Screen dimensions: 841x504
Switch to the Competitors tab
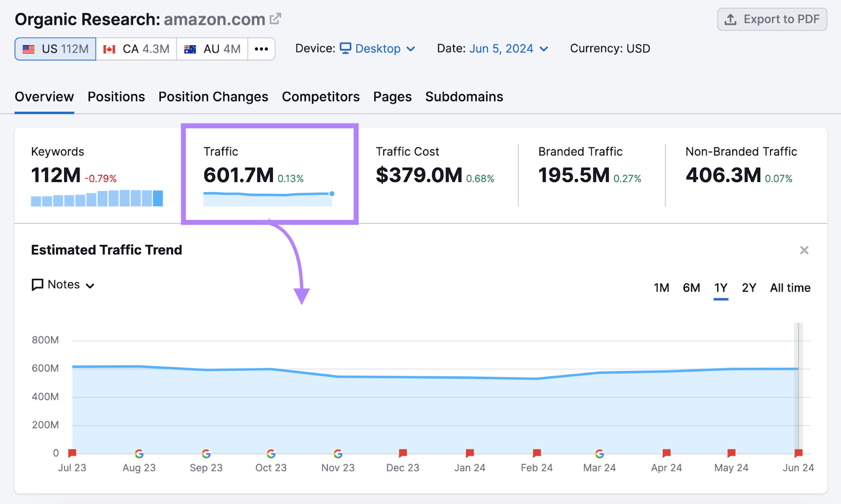pyautogui.click(x=321, y=97)
